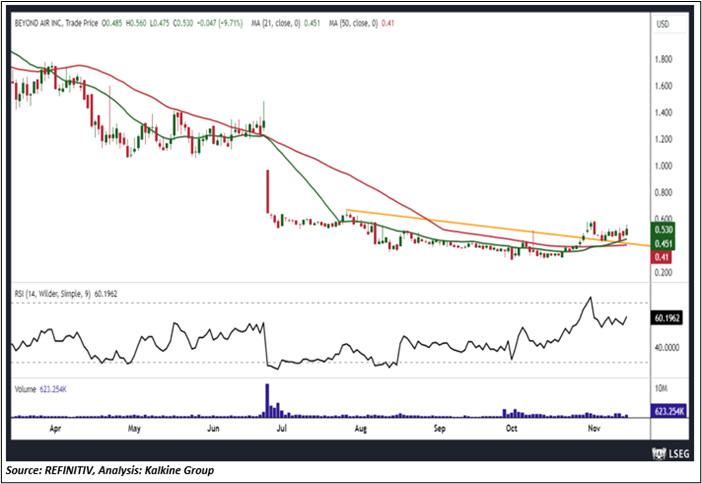
Task: Click the Volume 623.254K label
Action: click(41, 390)
